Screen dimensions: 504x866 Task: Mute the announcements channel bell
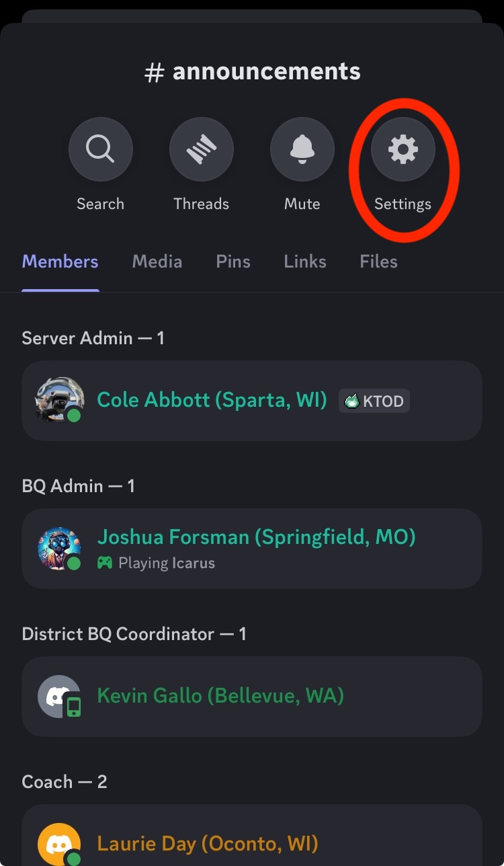pos(302,149)
